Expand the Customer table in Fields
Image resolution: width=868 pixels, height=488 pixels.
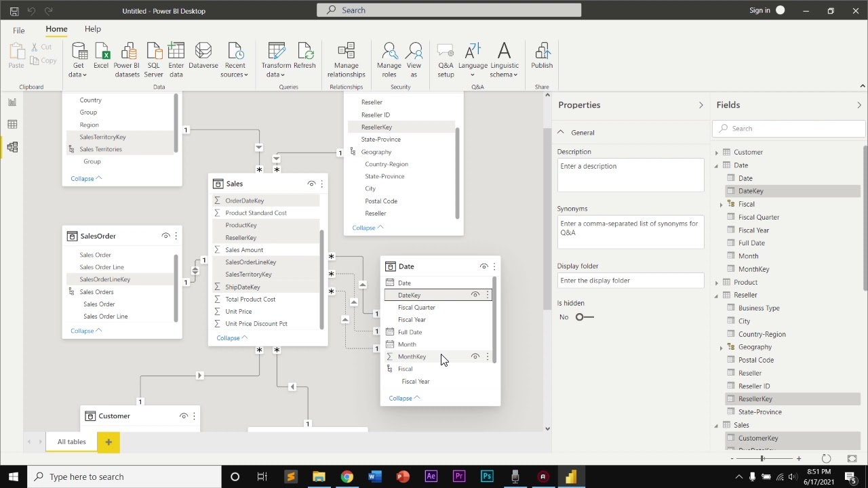click(x=717, y=152)
